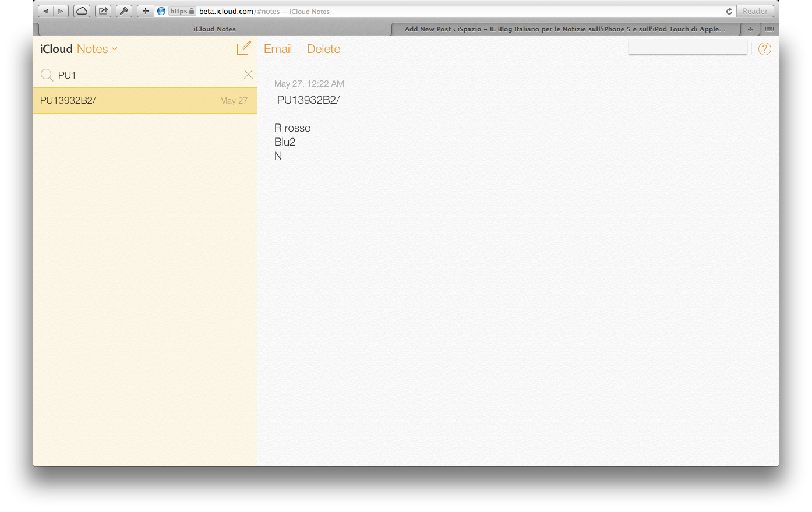Click the notes search input field
This screenshot has width=812, height=512.
[146, 75]
